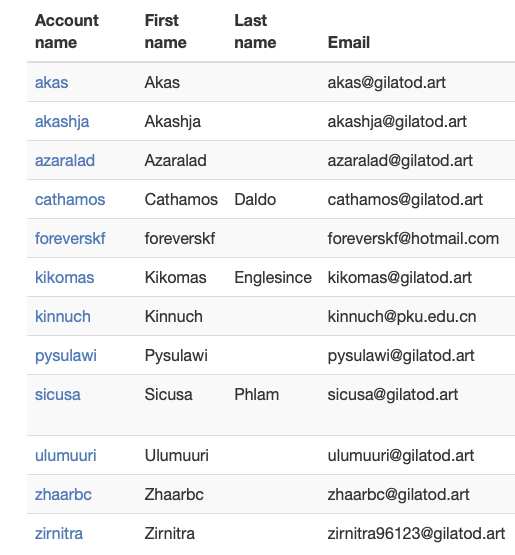Select the kinnuch account link
This screenshot has width=515, height=555.
(x=63, y=316)
